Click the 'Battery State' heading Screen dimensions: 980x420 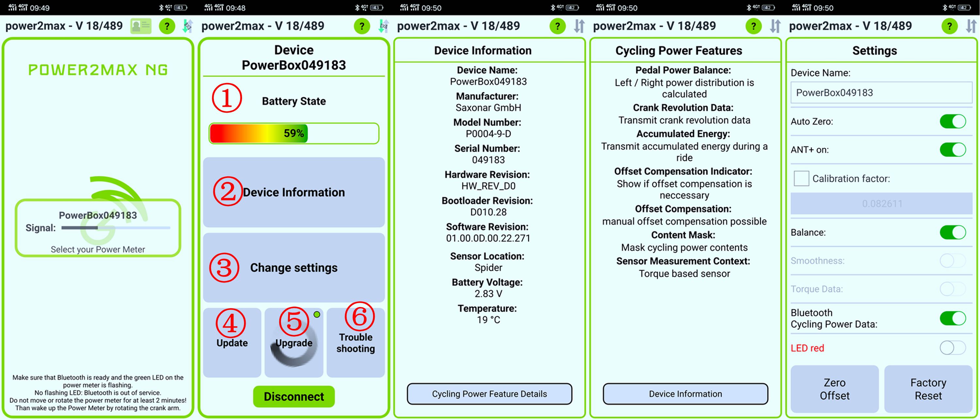pos(294,101)
